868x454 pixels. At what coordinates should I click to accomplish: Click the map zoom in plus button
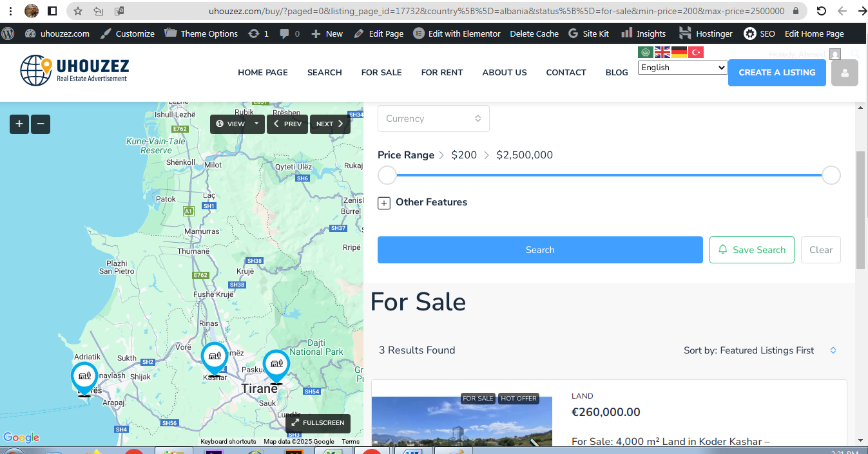[x=19, y=124]
